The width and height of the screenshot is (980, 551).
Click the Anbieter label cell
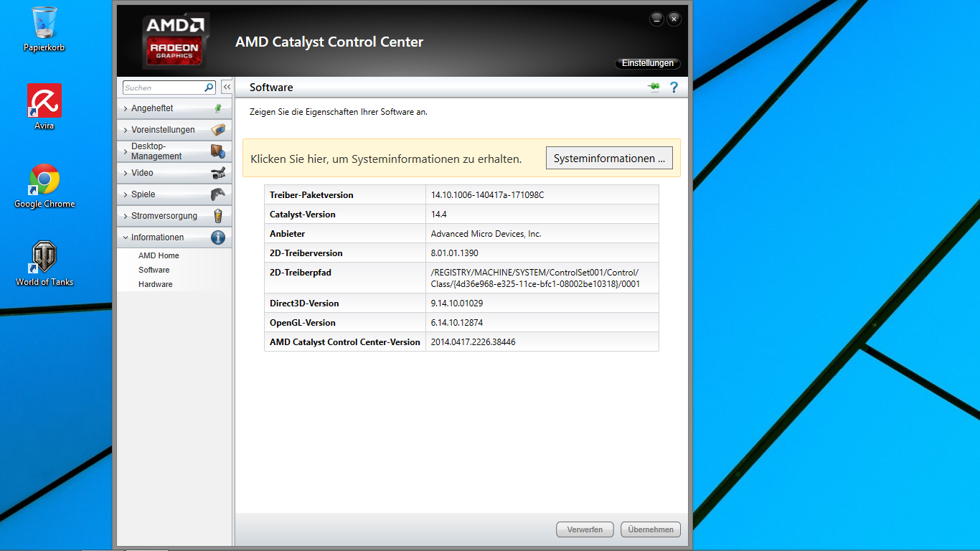345,234
